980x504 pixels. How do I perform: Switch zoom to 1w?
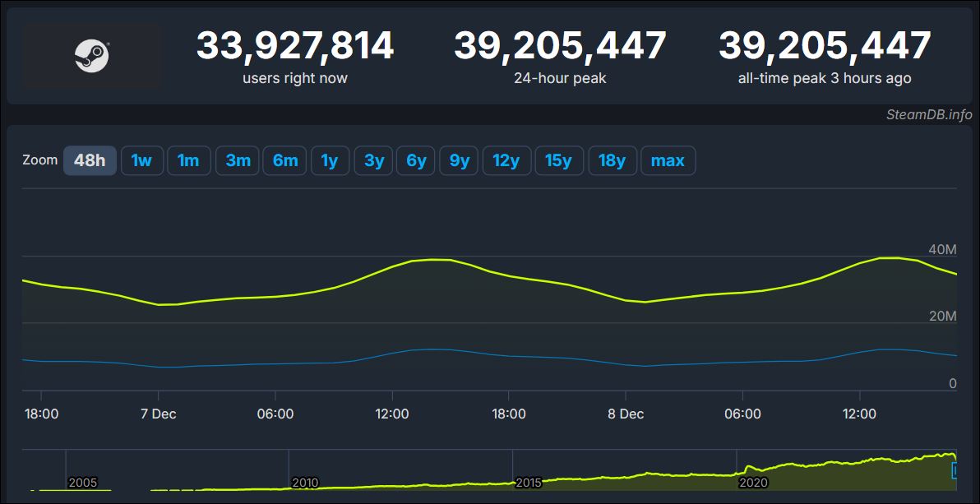[142, 160]
